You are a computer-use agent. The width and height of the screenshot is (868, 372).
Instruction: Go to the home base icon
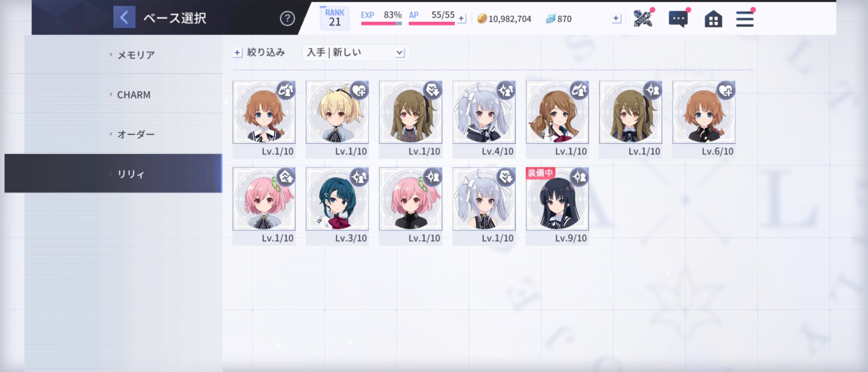[x=713, y=19]
